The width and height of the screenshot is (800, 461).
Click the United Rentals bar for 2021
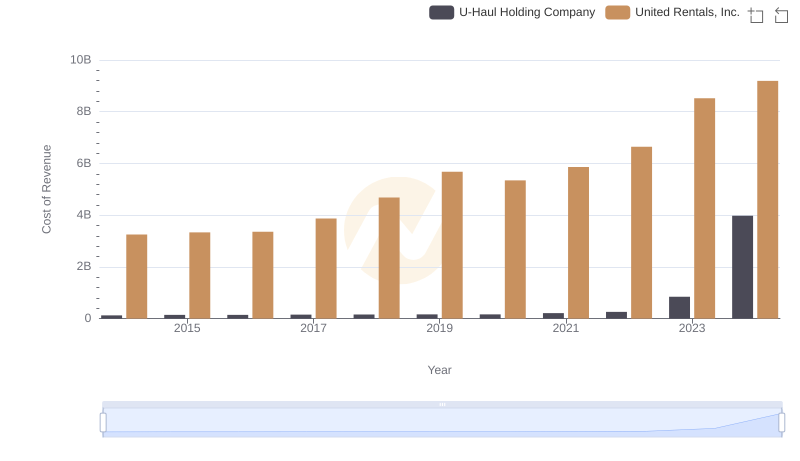tap(578, 243)
